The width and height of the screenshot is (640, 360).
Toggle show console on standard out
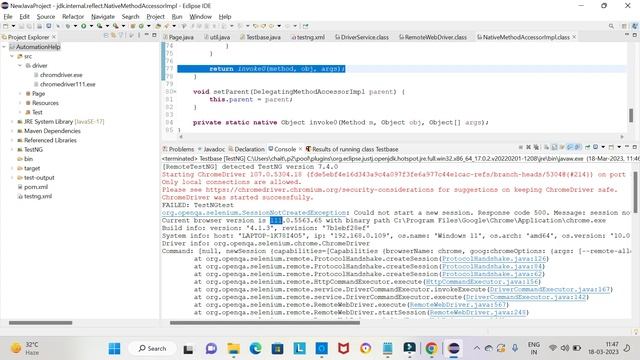coord(570,147)
